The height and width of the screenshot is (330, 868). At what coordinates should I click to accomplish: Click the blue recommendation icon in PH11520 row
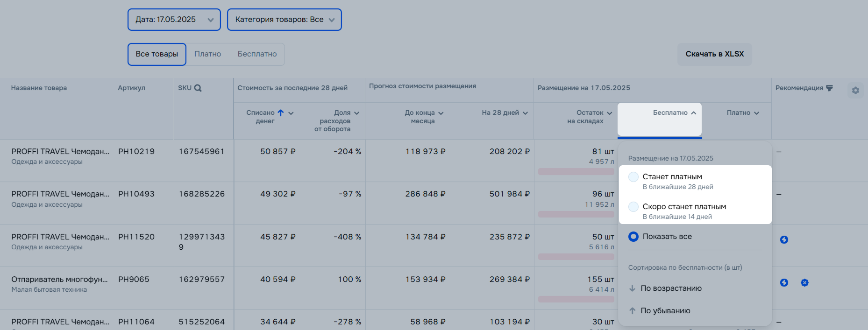[x=784, y=239]
